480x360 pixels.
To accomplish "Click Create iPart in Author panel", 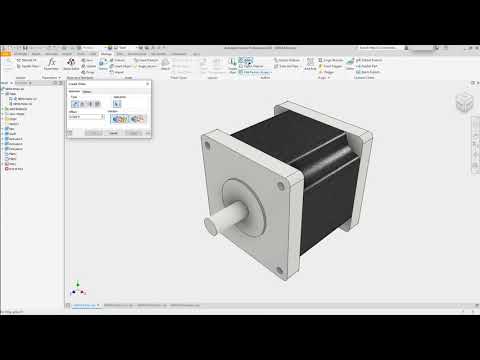I will tap(232, 64).
